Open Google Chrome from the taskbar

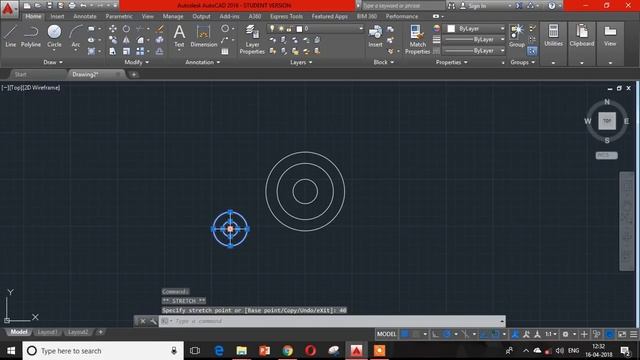(287, 351)
